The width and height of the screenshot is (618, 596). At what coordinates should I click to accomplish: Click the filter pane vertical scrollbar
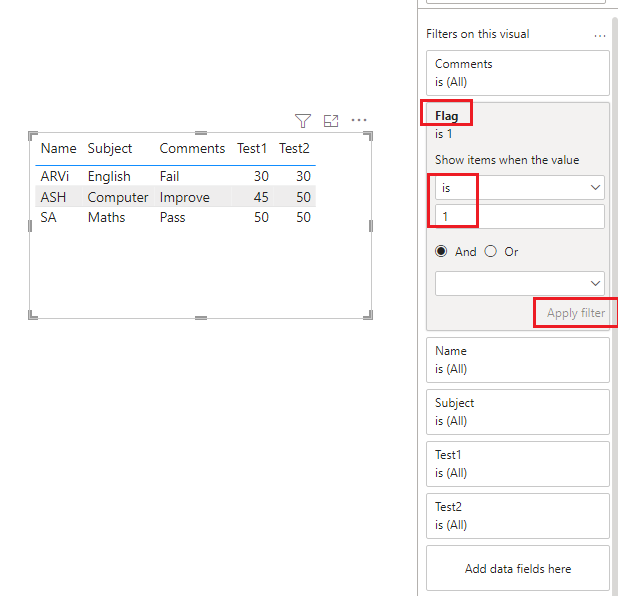[x=614, y=304]
